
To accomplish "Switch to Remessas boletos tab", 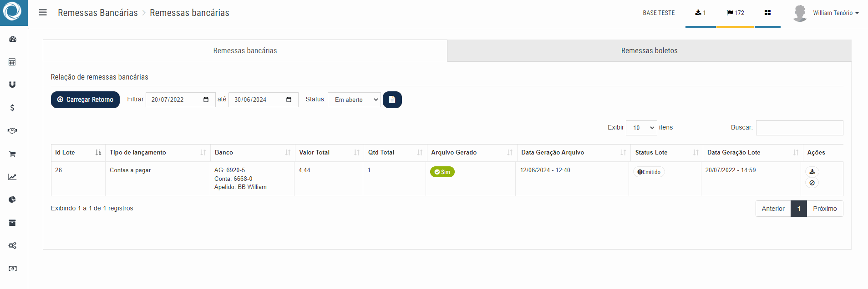I will [649, 50].
